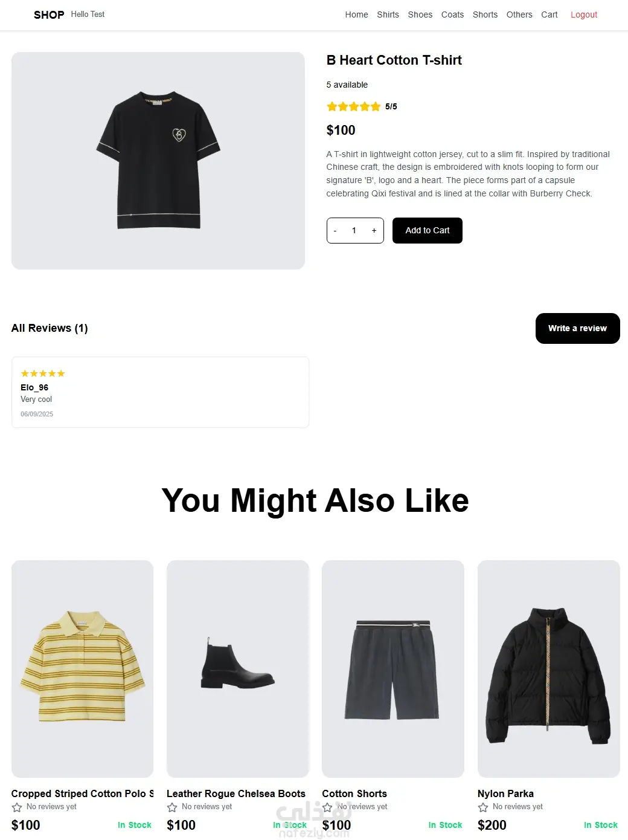Open the Home menu item
The height and width of the screenshot is (840, 628).
356,15
